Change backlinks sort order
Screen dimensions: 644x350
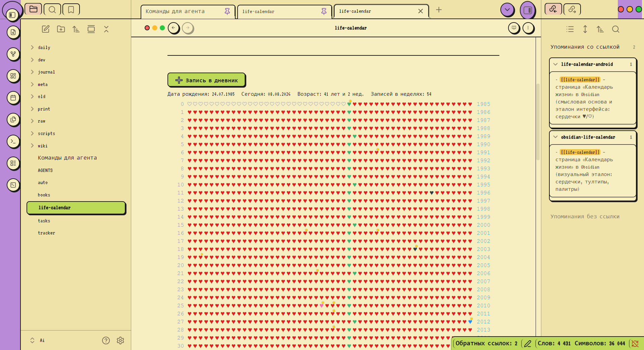600,29
